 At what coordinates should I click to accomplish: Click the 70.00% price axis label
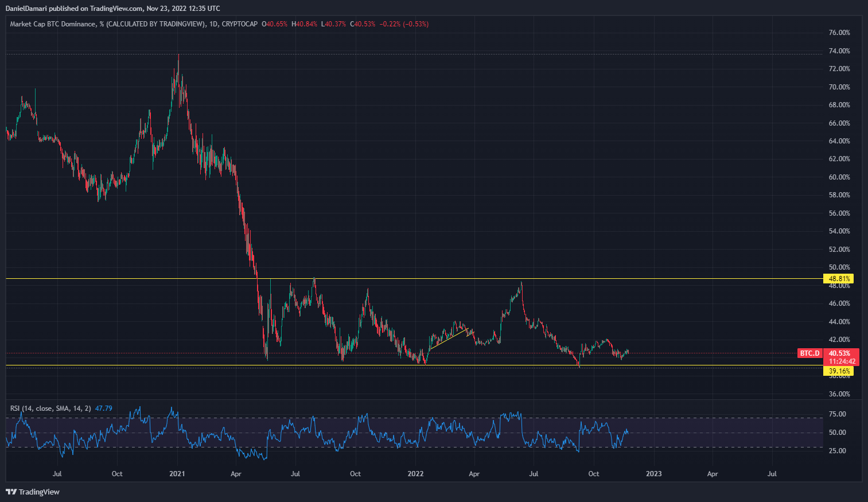(x=839, y=87)
